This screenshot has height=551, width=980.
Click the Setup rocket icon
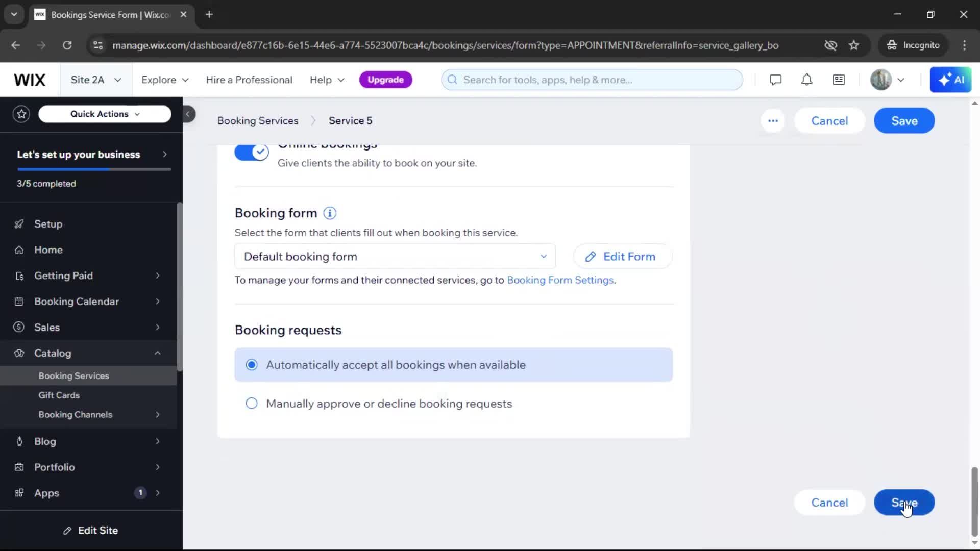coord(19,224)
